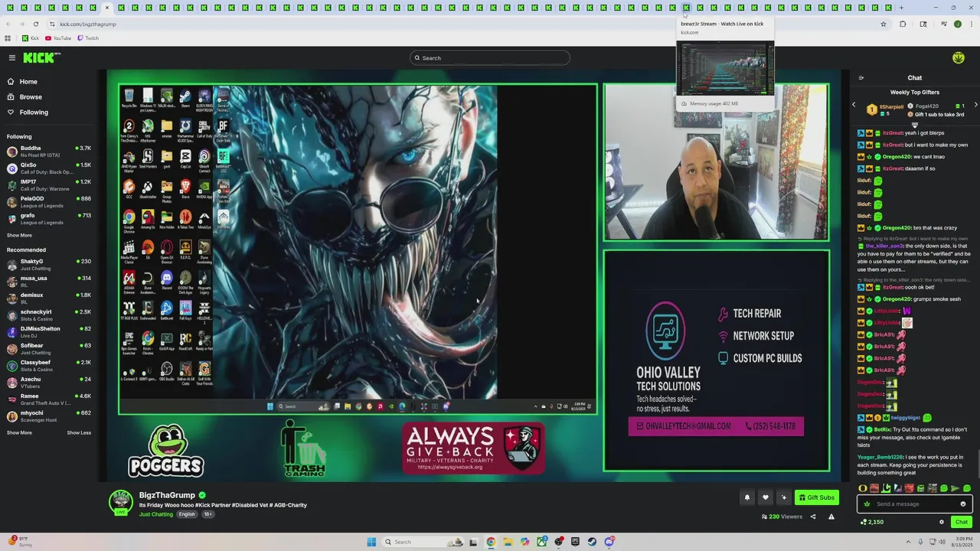The height and width of the screenshot is (551, 980).
Task: Open a new browser tab with plus
Action: (901, 8)
